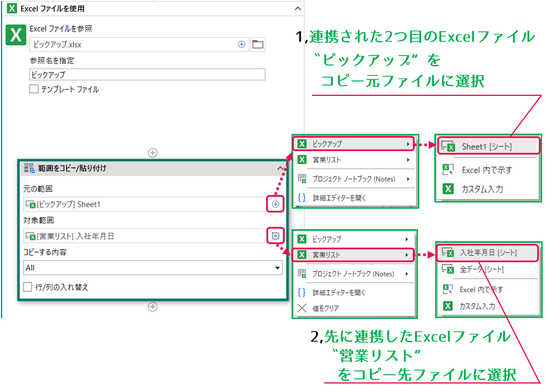The height and width of the screenshot is (392, 548).
Task: Click the notebook icon beside upper プロジェクト ノートブック
Action: click(302, 178)
